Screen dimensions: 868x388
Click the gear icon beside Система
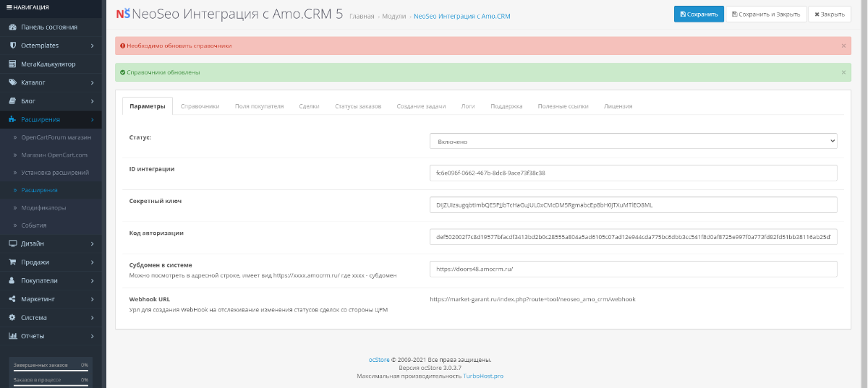12,317
